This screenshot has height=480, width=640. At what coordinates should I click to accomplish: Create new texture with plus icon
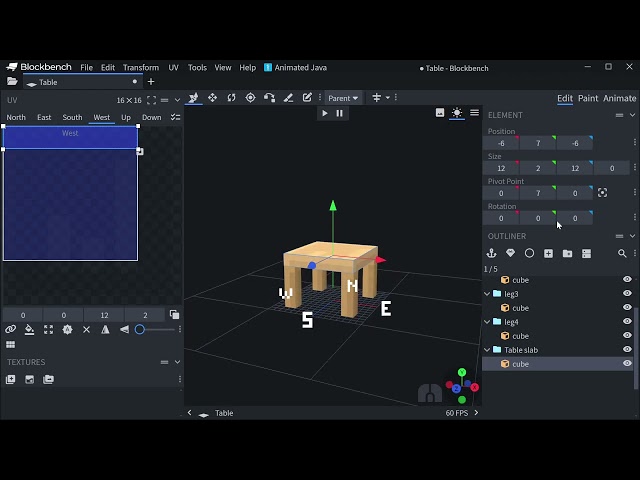point(10,380)
